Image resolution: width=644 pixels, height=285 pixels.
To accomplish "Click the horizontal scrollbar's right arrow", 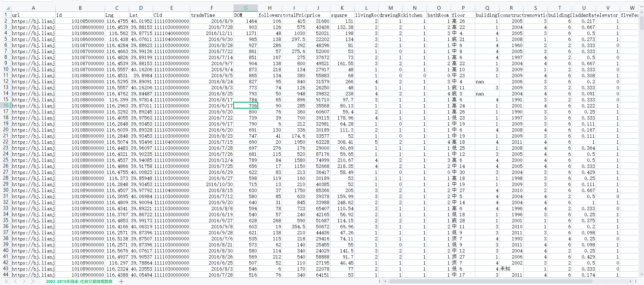I will coord(630,281).
